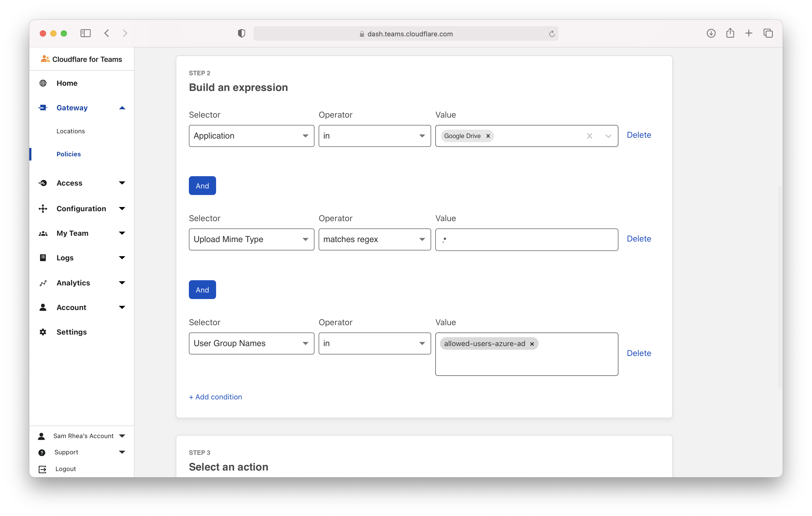
Task: Remove allowed-users-azure-ad tag
Action: click(x=532, y=344)
